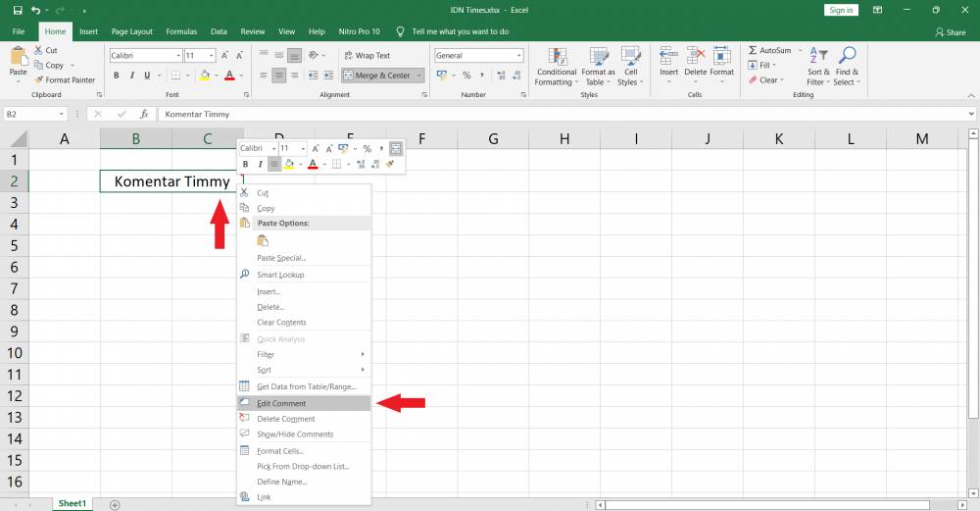Image resolution: width=980 pixels, height=511 pixels.
Task: Click the Share button
Action: pyautogui.click(x=951, y=32)
